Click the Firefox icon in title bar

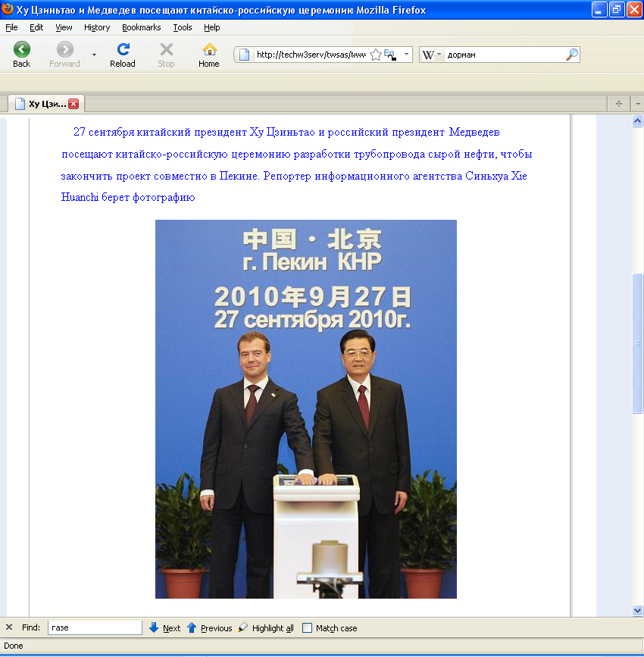[7, 9]
